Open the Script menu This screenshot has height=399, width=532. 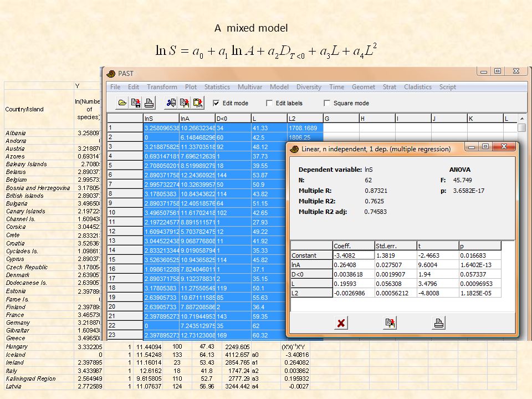pyautogui.click(x=448, y=87)
